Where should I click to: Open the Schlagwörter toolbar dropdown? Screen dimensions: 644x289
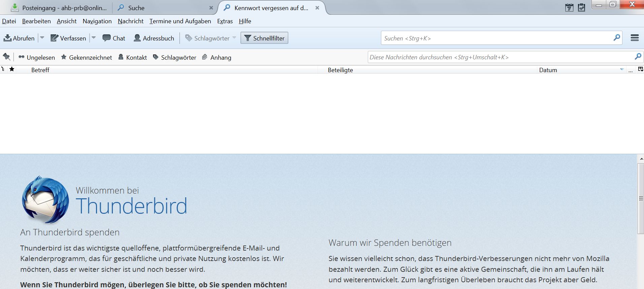coord(211,38)
